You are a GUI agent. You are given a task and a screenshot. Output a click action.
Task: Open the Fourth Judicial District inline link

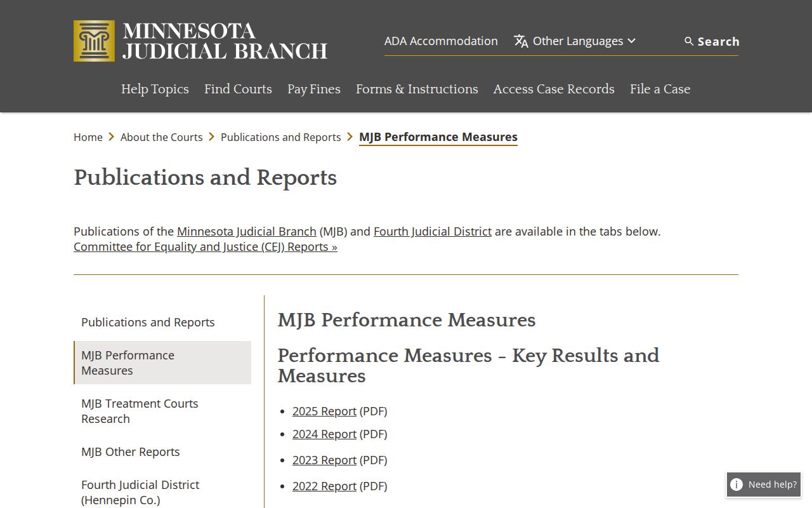click(433, 231)
